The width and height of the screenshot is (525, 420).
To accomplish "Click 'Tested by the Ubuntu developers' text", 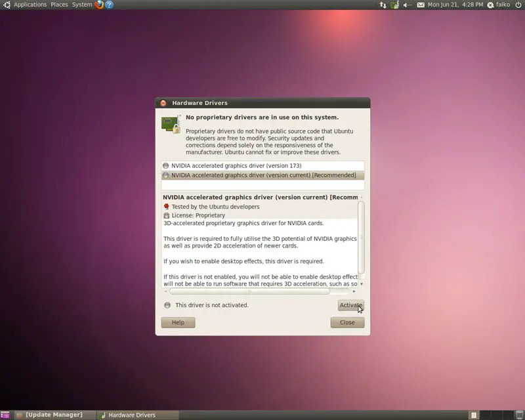I will click(216, 207).
